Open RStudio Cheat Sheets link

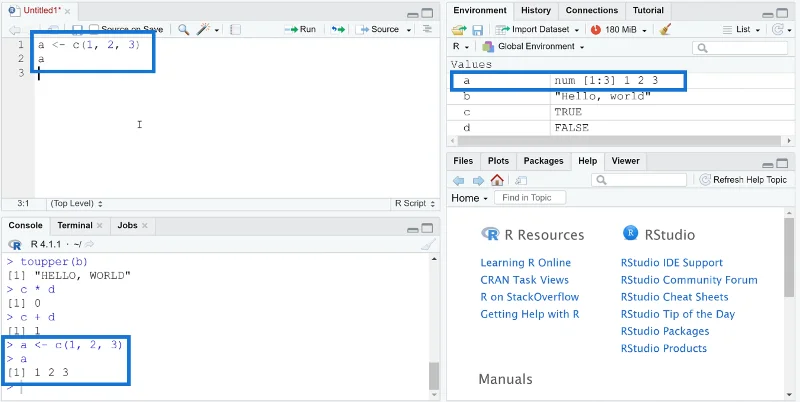coord(674,297)
